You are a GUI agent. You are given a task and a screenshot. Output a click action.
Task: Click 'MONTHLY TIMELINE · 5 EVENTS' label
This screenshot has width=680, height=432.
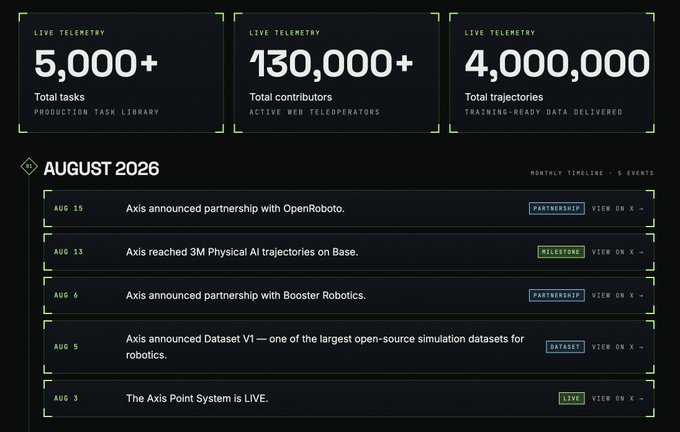(592, 173)
